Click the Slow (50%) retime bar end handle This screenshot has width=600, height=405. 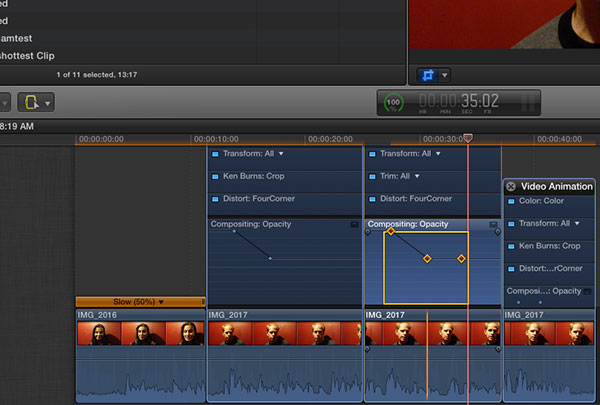tap(203, 302)
